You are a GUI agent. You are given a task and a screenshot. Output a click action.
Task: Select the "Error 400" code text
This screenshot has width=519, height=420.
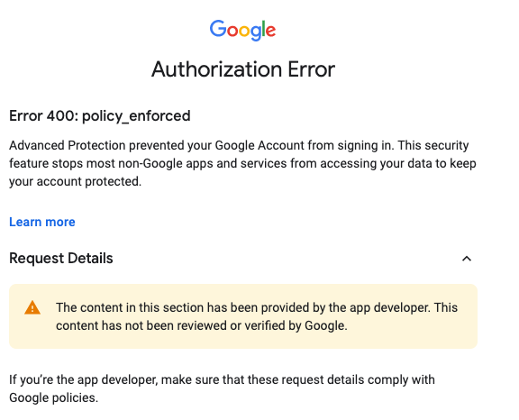coord(41,116)
